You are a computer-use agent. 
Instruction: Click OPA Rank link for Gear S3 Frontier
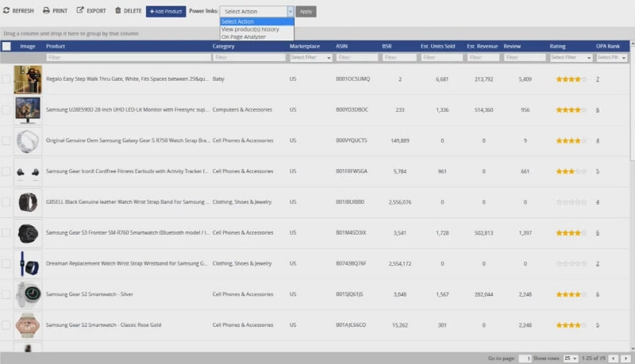(x=598, y=233)
